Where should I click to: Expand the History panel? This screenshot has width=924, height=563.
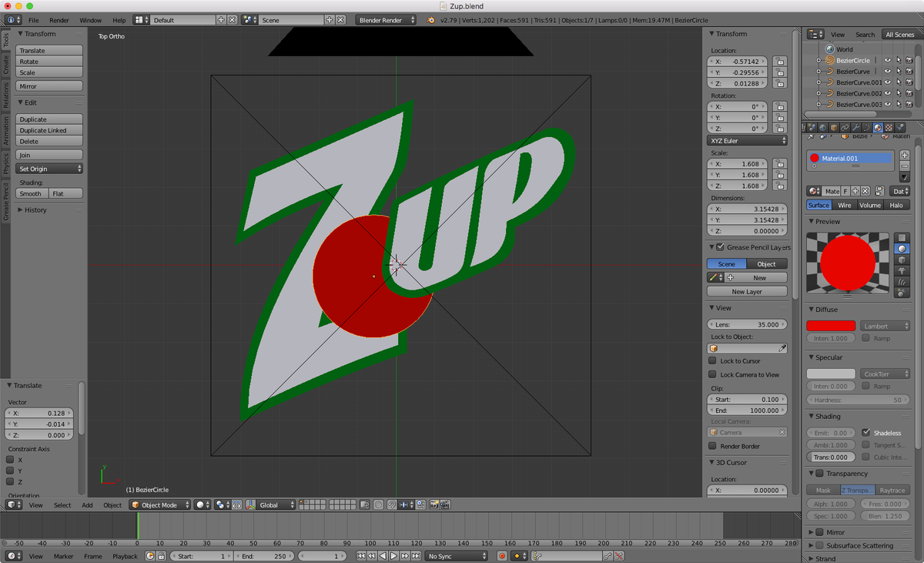[x=35, y=209]
